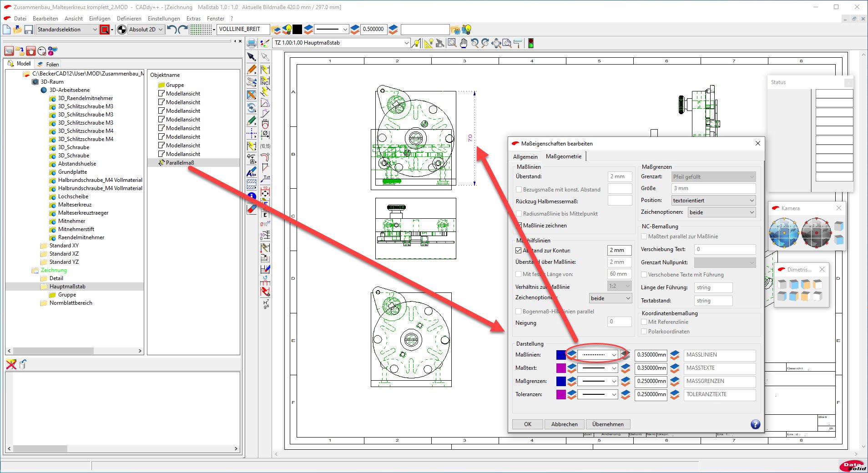Toggle 'Abstand zur Kontur' checkbox

519,251
